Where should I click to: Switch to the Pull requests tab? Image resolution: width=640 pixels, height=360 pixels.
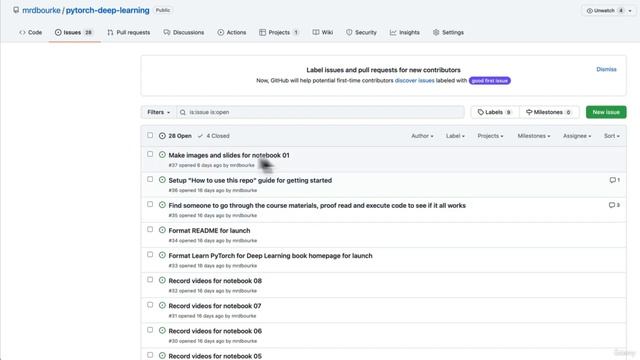click(x=129, y=32)
